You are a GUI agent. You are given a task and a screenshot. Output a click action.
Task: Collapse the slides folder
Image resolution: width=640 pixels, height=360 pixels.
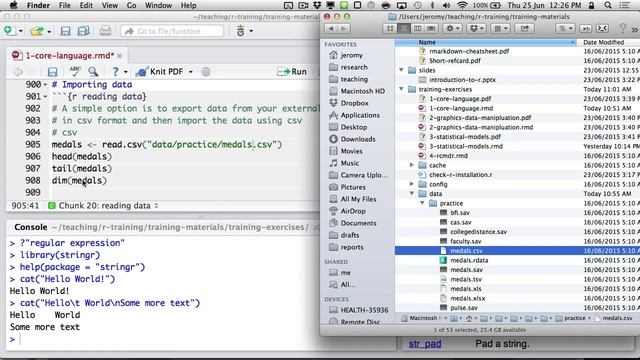click(x=401, y=70)
